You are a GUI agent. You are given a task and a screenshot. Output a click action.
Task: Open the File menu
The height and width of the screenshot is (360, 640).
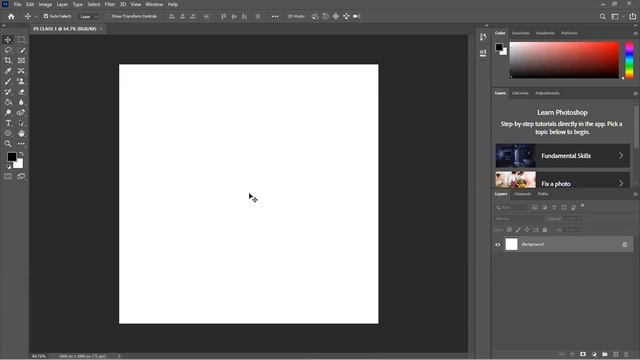click(x=17, y=4)
